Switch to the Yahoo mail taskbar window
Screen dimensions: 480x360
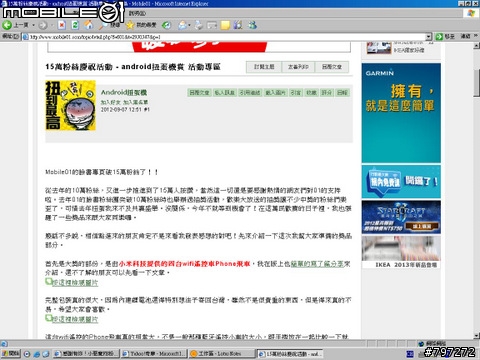[x=153, y=353]
